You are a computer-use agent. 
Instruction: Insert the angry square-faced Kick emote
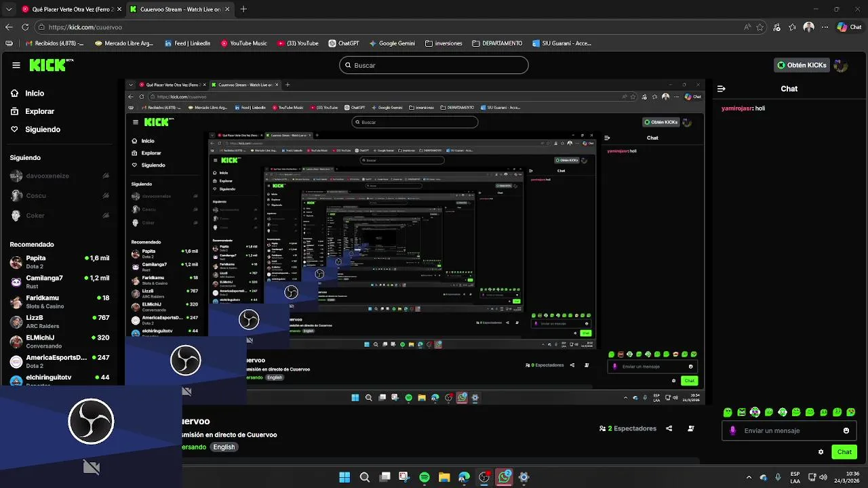pos(742,412)
